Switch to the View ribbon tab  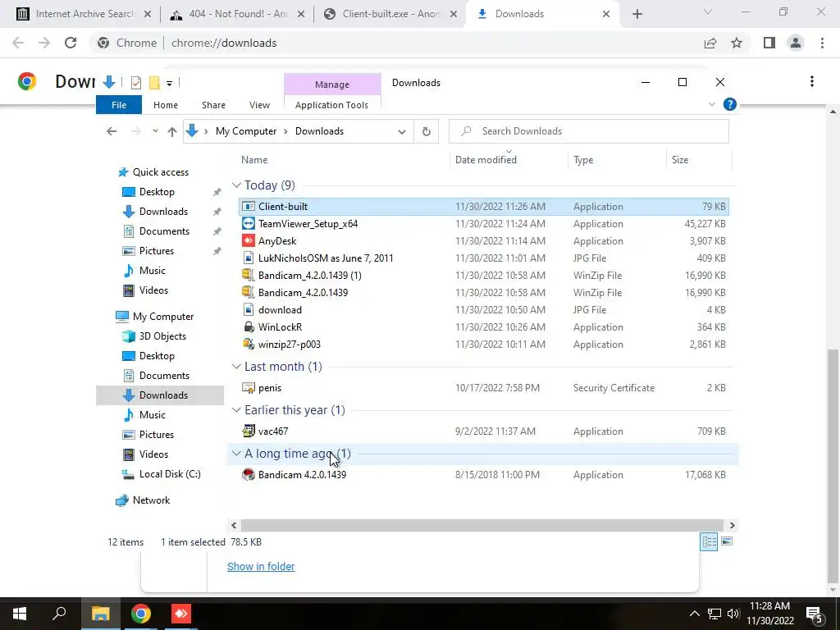tap(259, 105)
